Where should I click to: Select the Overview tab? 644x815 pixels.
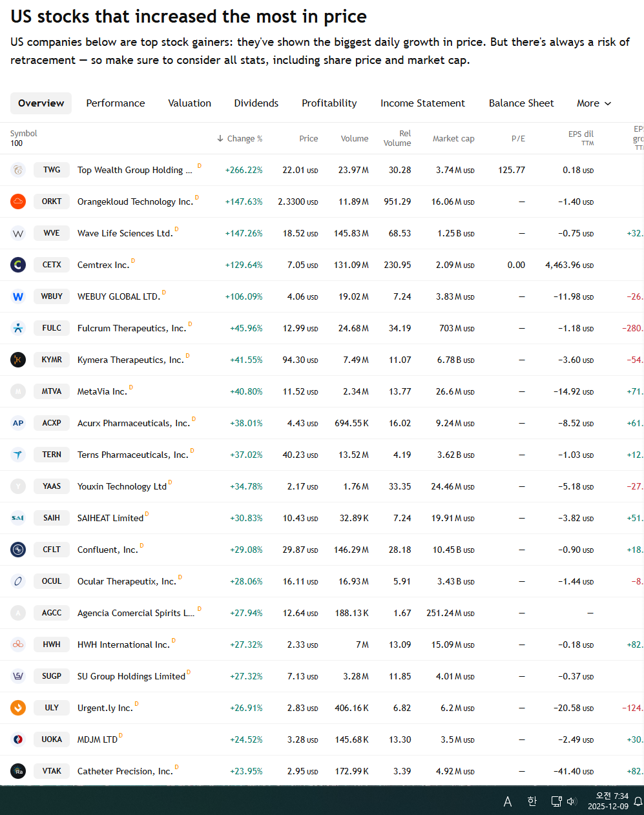(41, 103)
